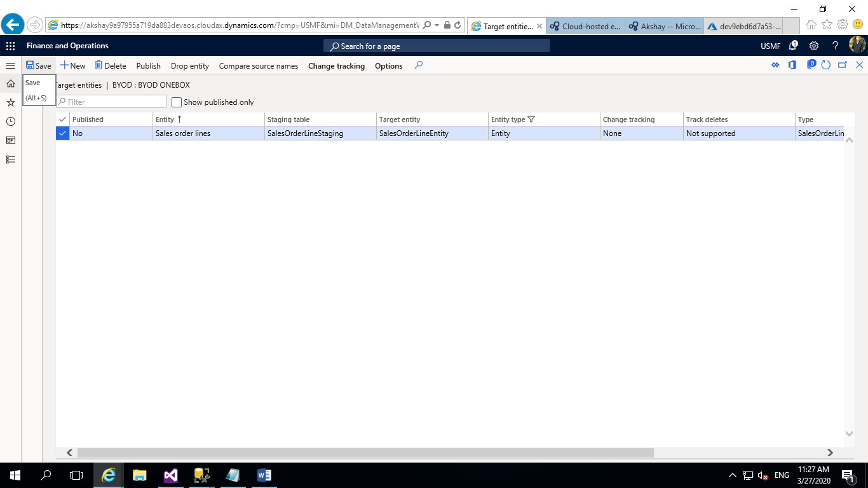The image size is (868, 488).
Task: Click vertical scrollbar down arrow
Action: click(849, 433)
